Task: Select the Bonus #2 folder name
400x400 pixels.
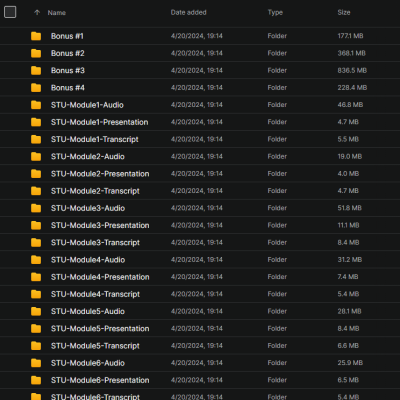Action: [x=68, y=53]
